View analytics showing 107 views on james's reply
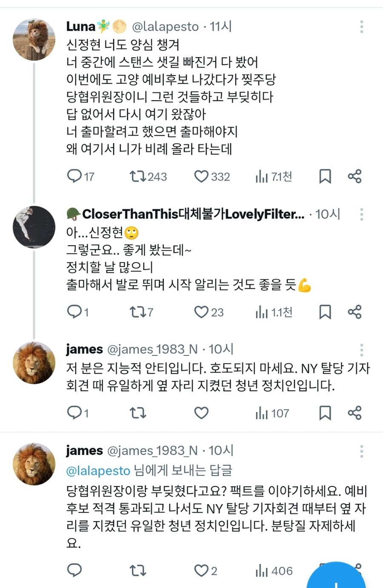The width and height of the screenshot is (383, 588). click(x=270, y=413)
